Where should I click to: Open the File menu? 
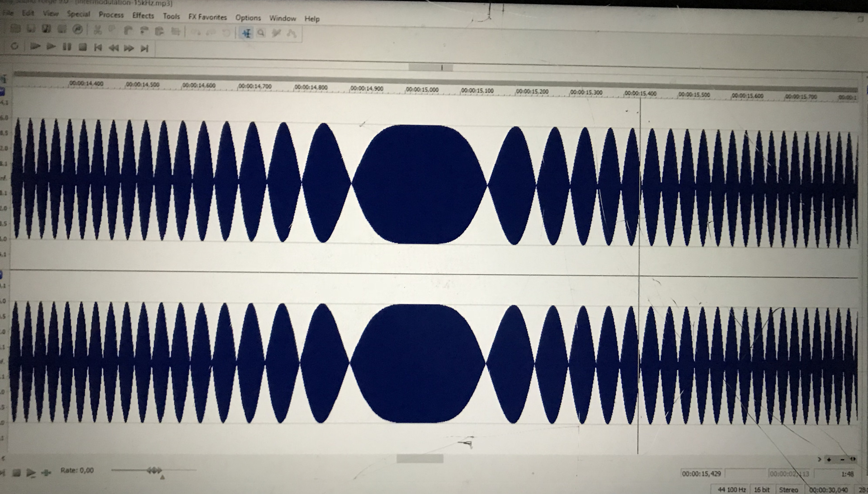point(7,13)
